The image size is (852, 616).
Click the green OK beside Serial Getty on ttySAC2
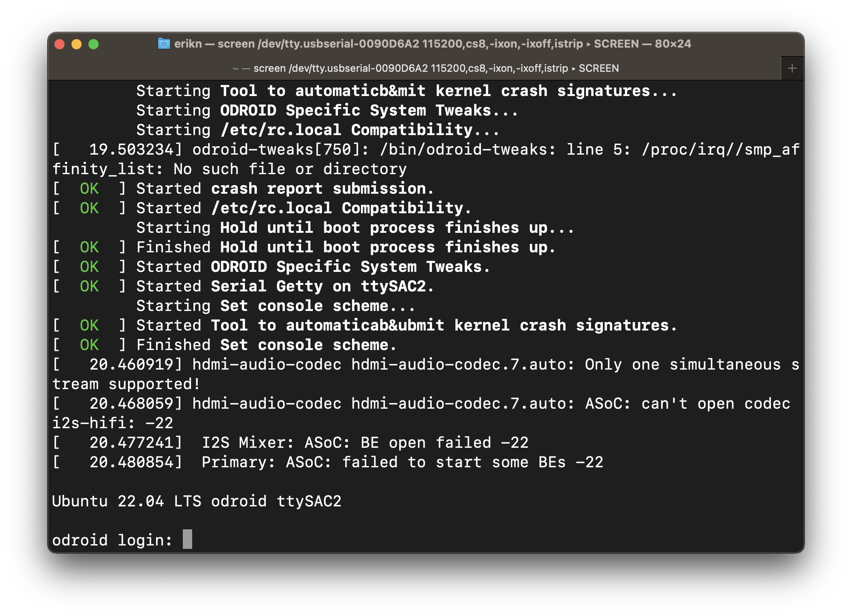tap(89, 286)
